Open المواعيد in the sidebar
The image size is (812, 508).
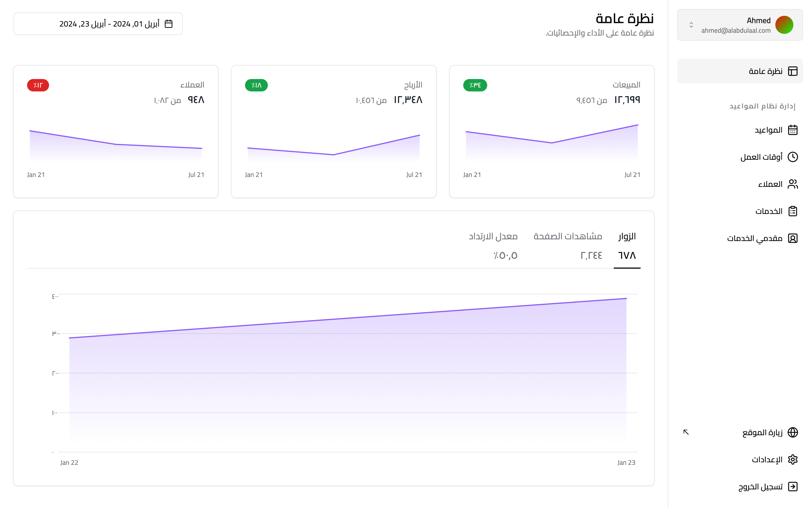tap(740, 130)
